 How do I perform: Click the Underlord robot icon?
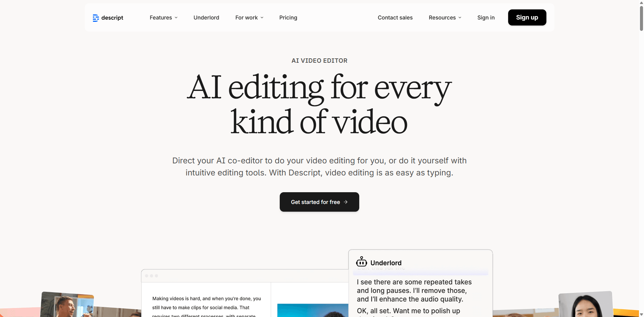[x=361, y=262]
